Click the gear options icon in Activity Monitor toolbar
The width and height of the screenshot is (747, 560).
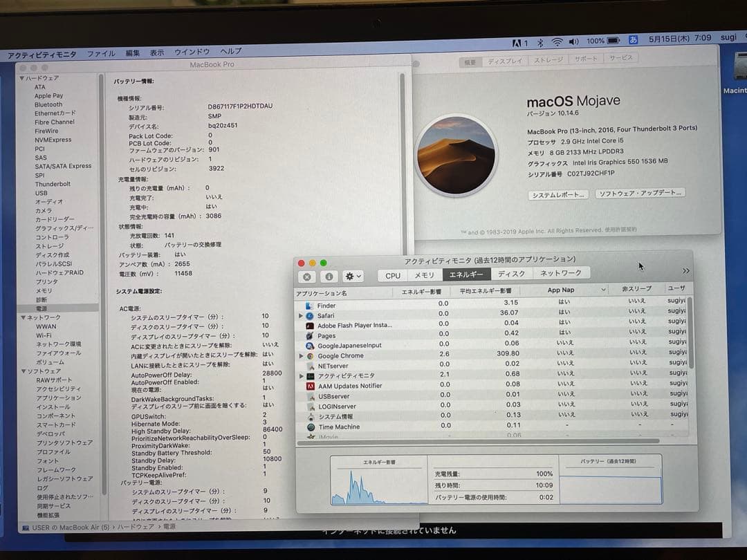pos(351,276)
